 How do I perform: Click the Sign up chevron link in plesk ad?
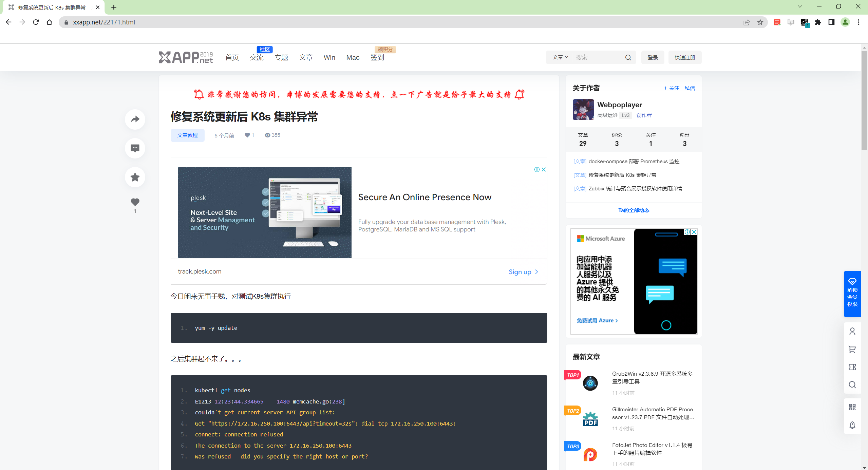point(523,272)
